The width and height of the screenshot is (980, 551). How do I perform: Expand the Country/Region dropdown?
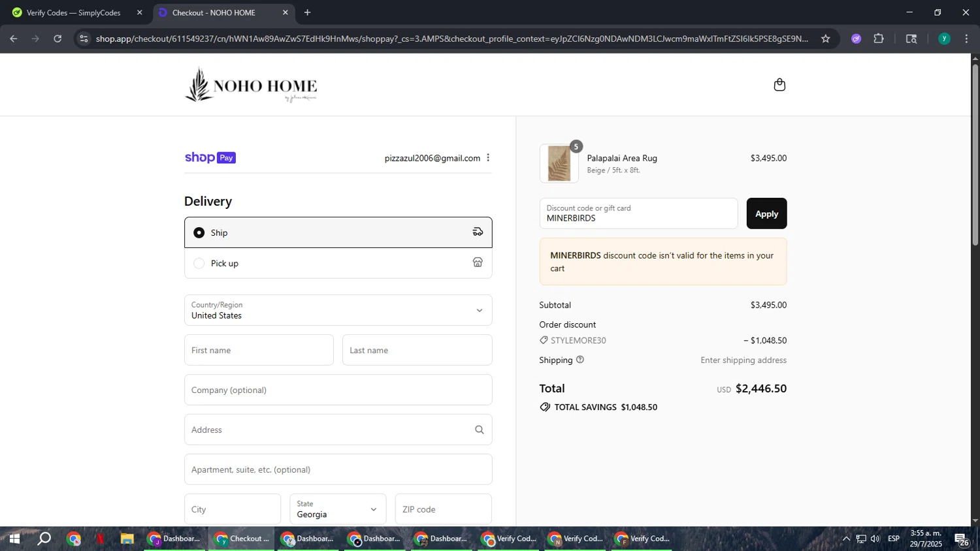[x=338, y=310]
